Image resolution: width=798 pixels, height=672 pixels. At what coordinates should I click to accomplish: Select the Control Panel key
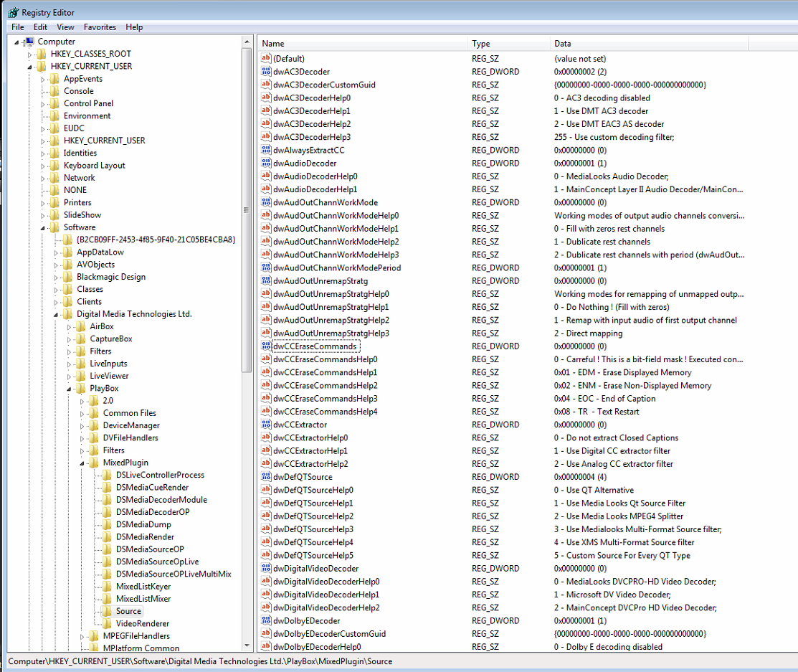[x=89, y=103]
